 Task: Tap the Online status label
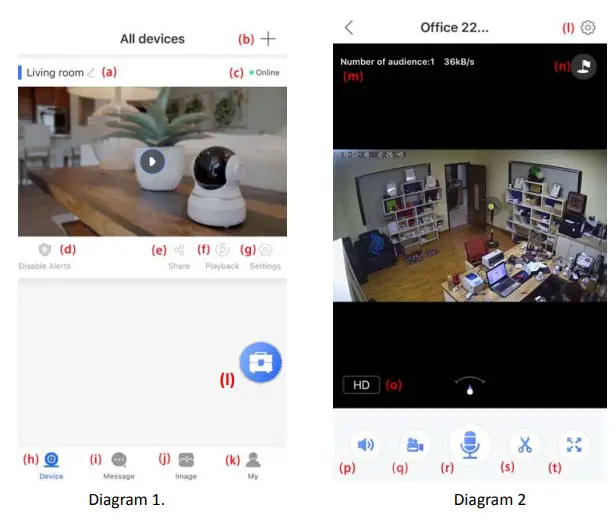coord(264,72)
